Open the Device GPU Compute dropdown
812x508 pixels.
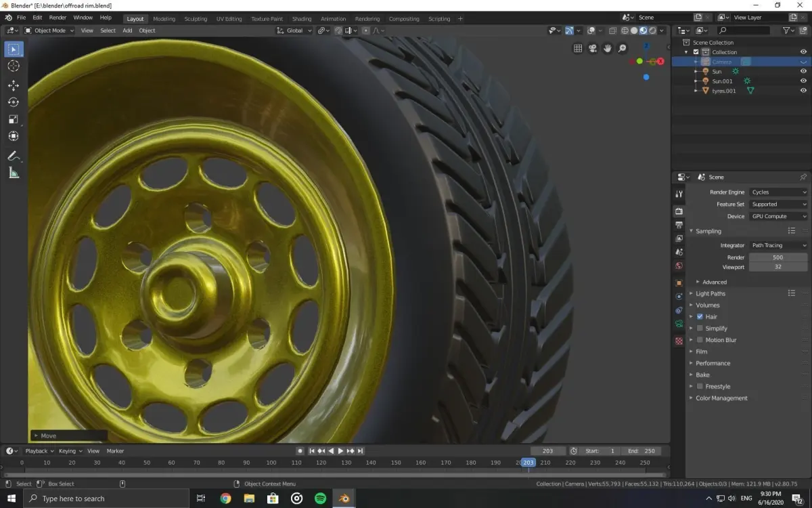click(778, 216)
